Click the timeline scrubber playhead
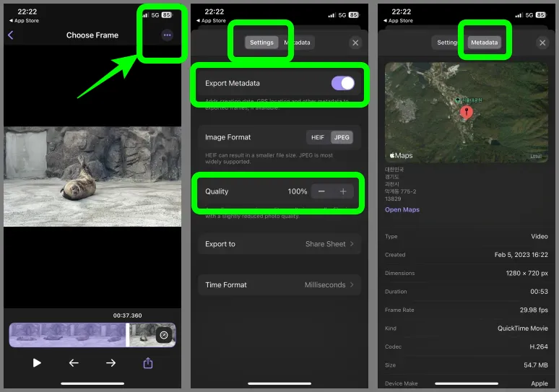559x392 pixels. click(x=127, y=335)
